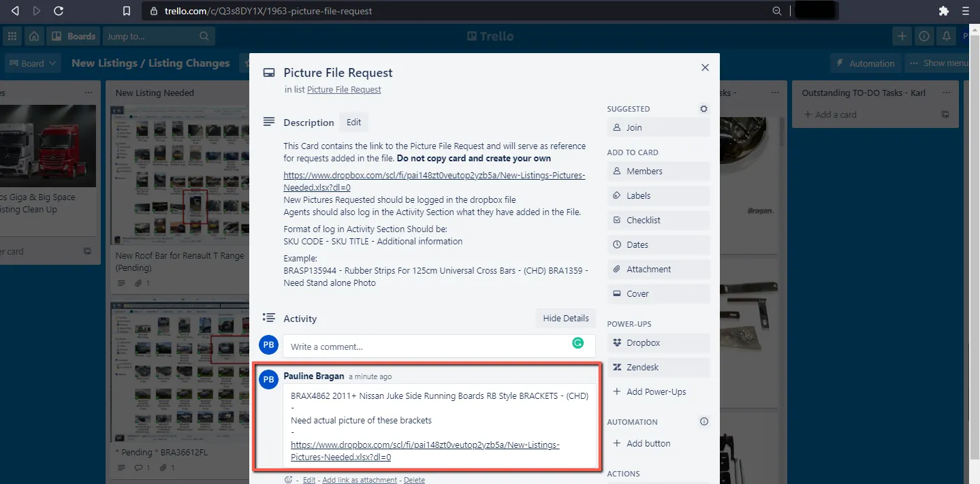Click the Trello logo in header
The height and width of the screenshot is (484, 980).
point(490,36)
